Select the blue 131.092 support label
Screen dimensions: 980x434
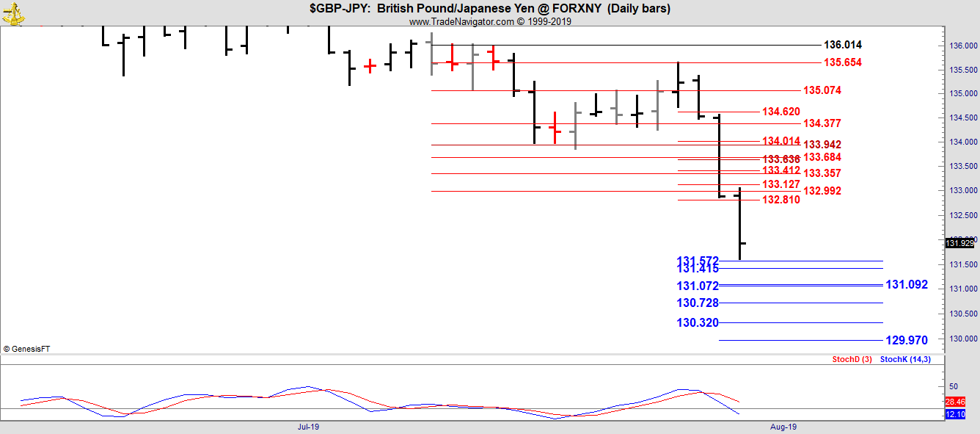click(907, 285)
